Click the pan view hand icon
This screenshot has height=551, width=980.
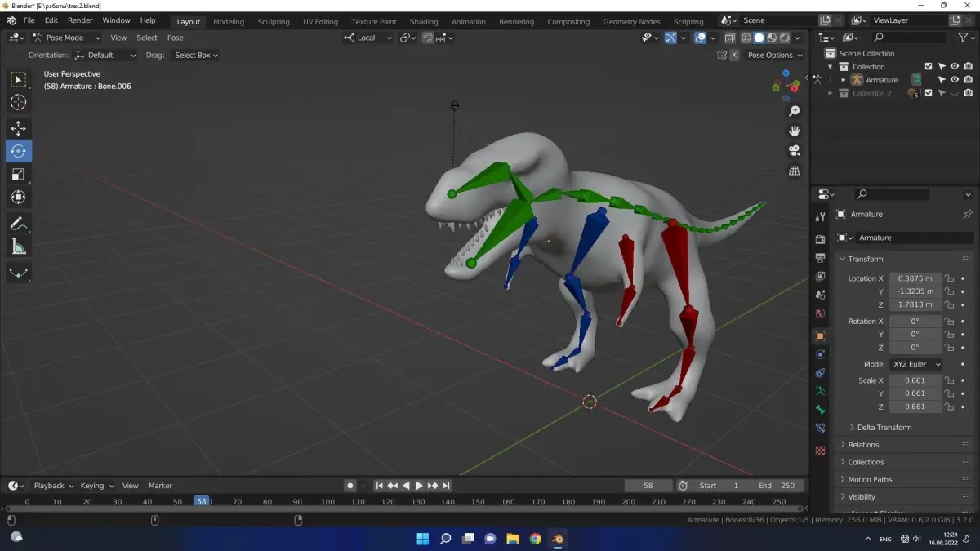[x=794, y=131]
